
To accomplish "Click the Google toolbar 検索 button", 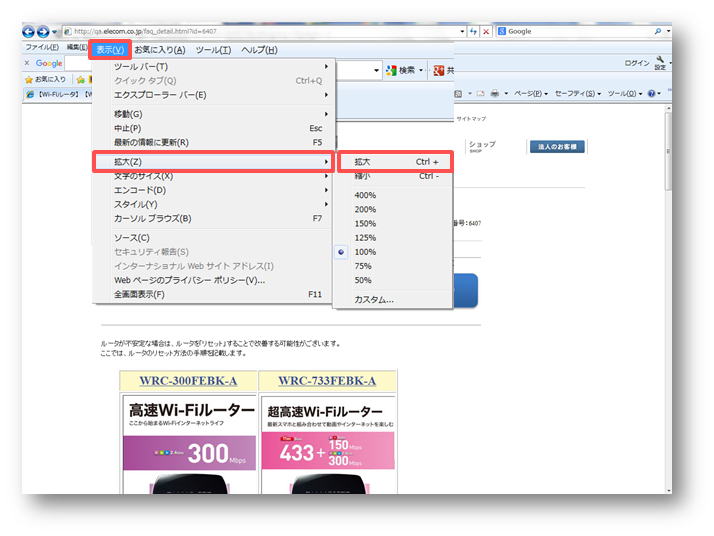I will 401,70.
